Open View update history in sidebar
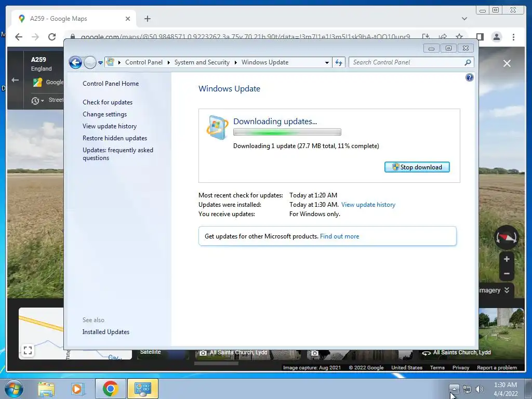This screenshot has width=532, height=399. click(110, 126)
